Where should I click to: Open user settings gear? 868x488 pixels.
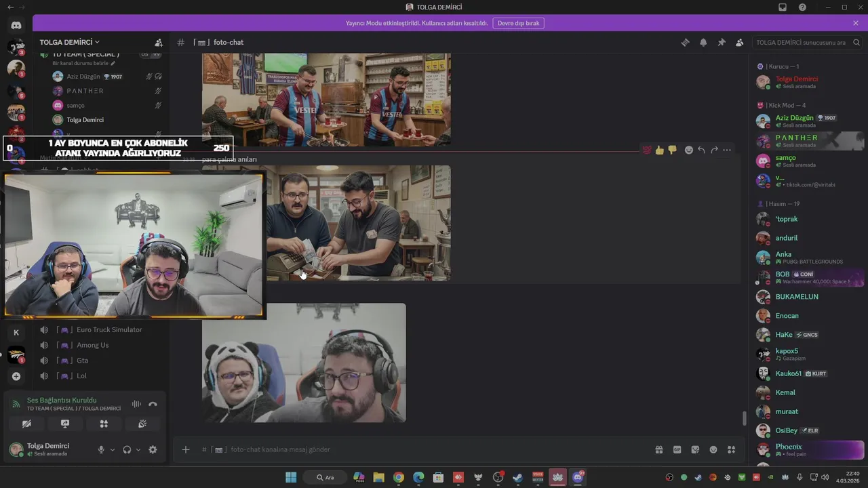tap(153, 449)
